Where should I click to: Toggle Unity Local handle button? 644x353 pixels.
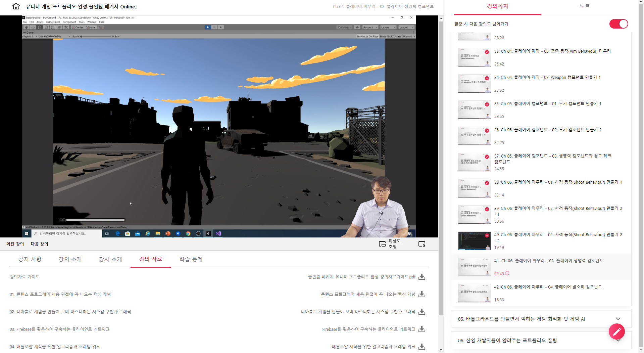coord(91,27)
